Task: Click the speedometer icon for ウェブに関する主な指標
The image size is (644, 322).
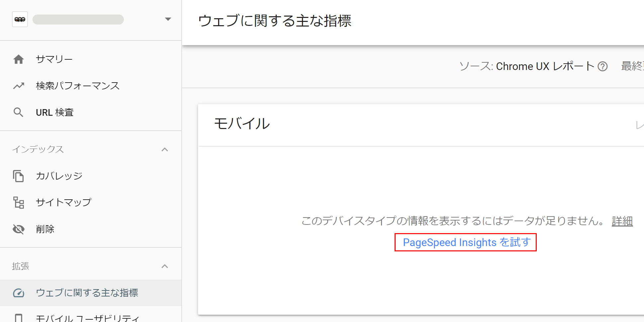Action: (x=19, y=293)
